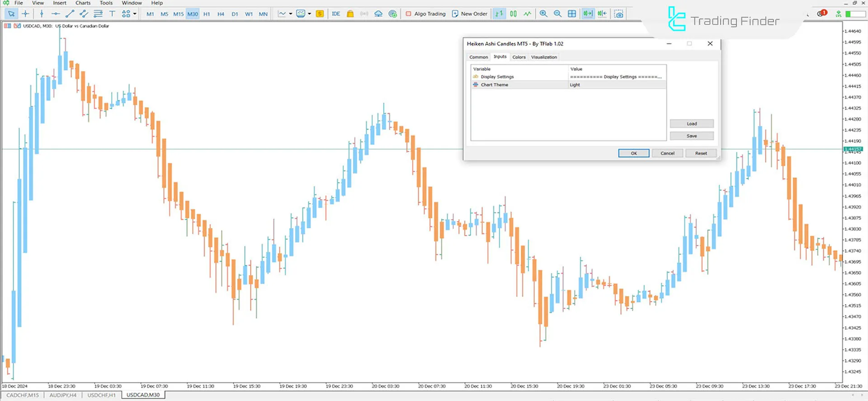
Task: Click the Zoom In magnifier icon
Action: point(543,14)
